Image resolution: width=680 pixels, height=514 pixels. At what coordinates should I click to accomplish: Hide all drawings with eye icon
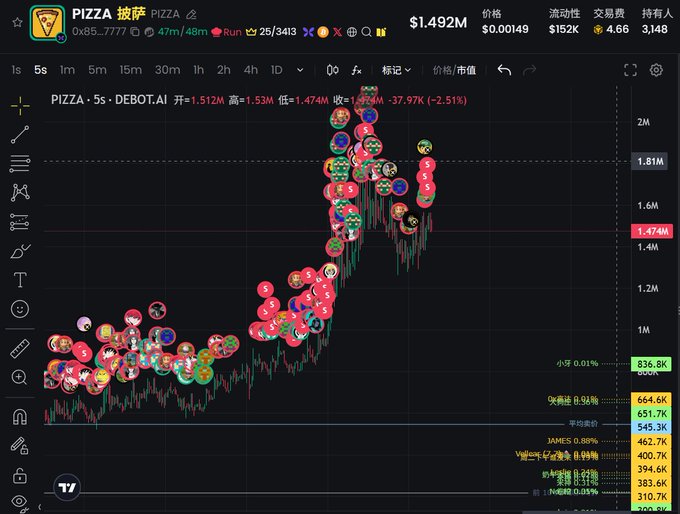(x=19, y=502)
